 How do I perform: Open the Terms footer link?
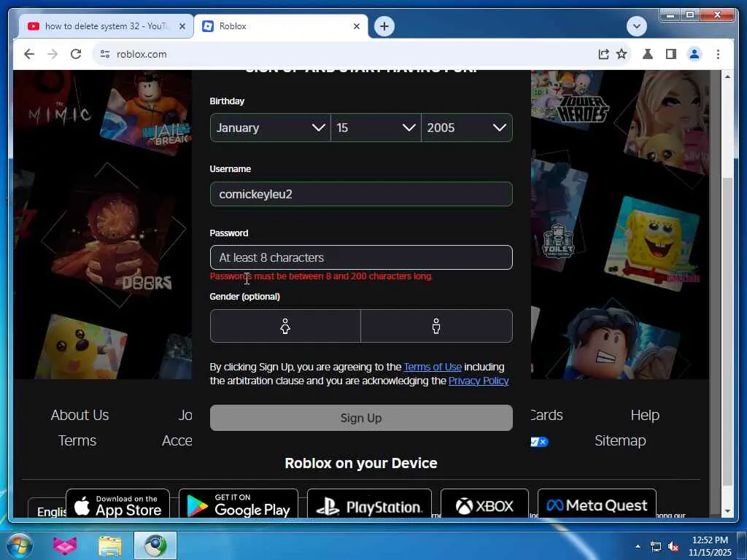click(x=77, y=441)
